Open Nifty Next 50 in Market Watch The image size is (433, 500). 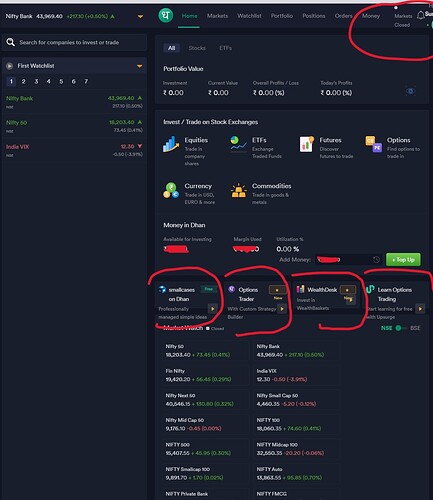tap(204, 400)
